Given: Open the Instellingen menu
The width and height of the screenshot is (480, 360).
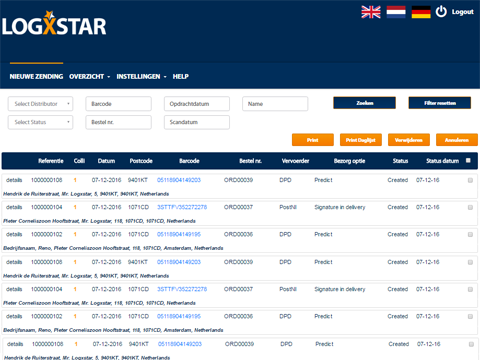Looking at the screenshot, I should click(x=138, y=76).
